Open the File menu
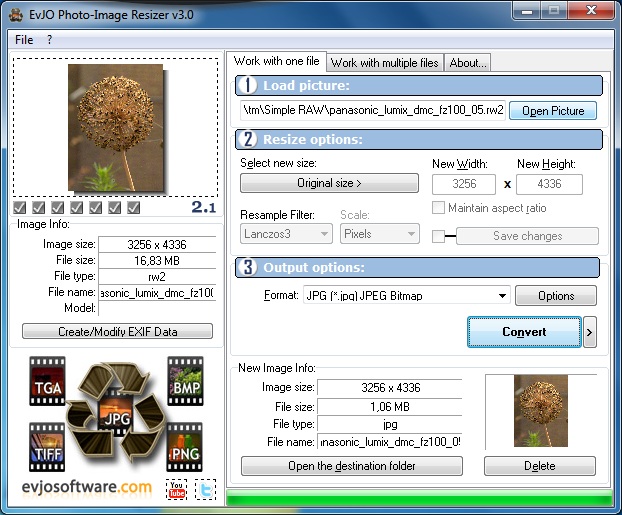The image size is (622, 515). [x=24, y=40]
